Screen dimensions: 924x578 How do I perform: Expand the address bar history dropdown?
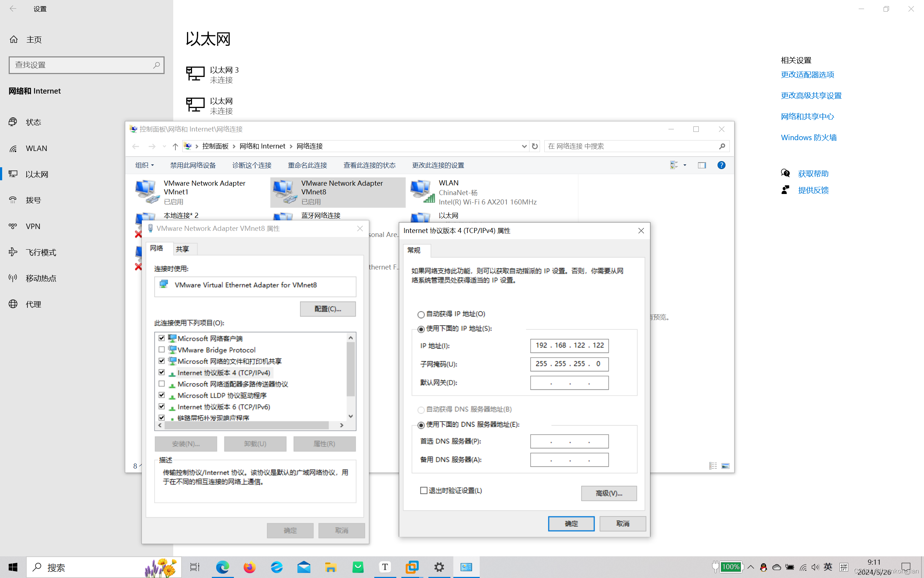(524, 146)
